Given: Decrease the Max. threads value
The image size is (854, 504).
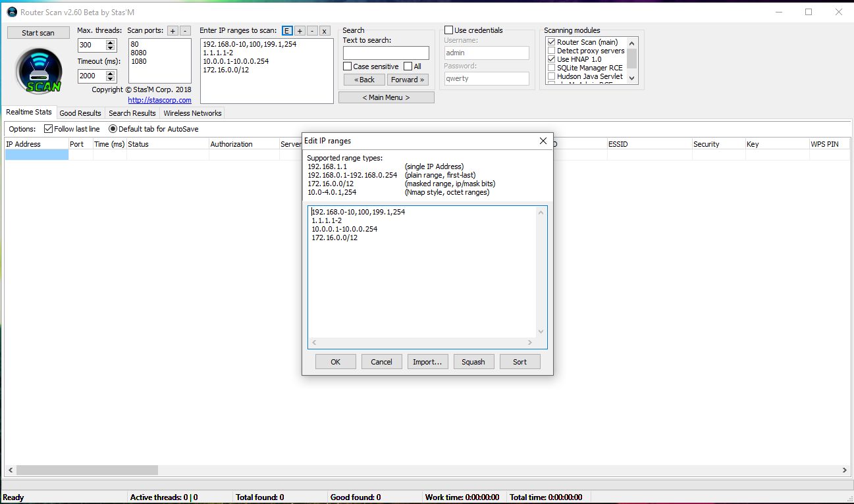Looking at the screenshot, I should coord(110,48).
